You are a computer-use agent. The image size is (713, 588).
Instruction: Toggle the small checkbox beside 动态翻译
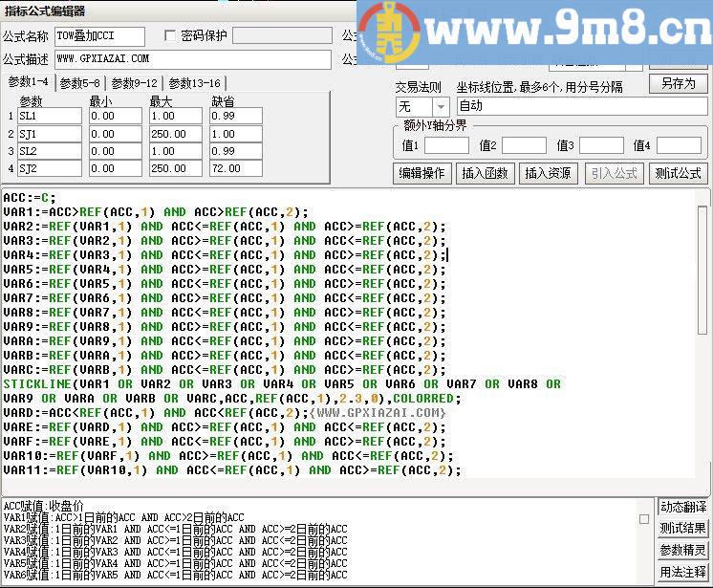point(644,519)
